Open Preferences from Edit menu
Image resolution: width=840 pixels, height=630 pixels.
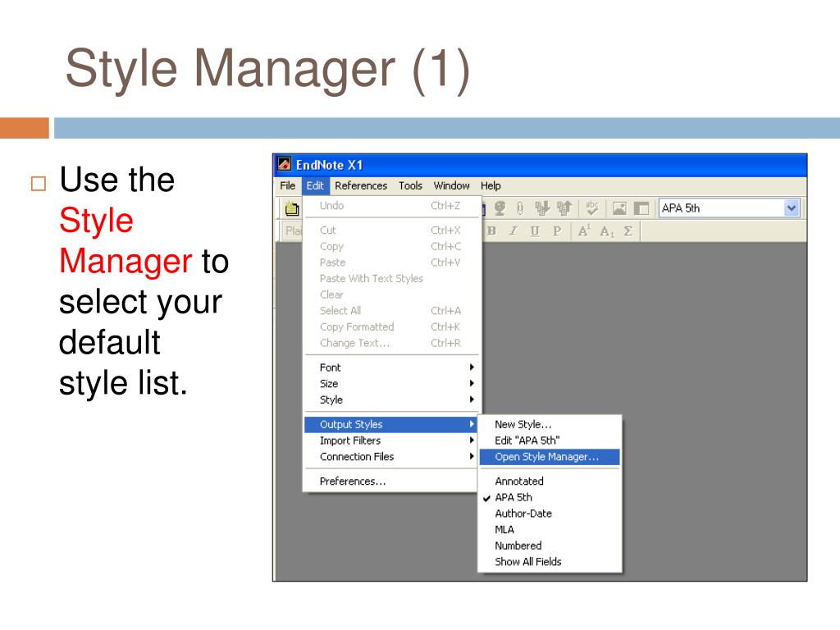tap(391, 481)
